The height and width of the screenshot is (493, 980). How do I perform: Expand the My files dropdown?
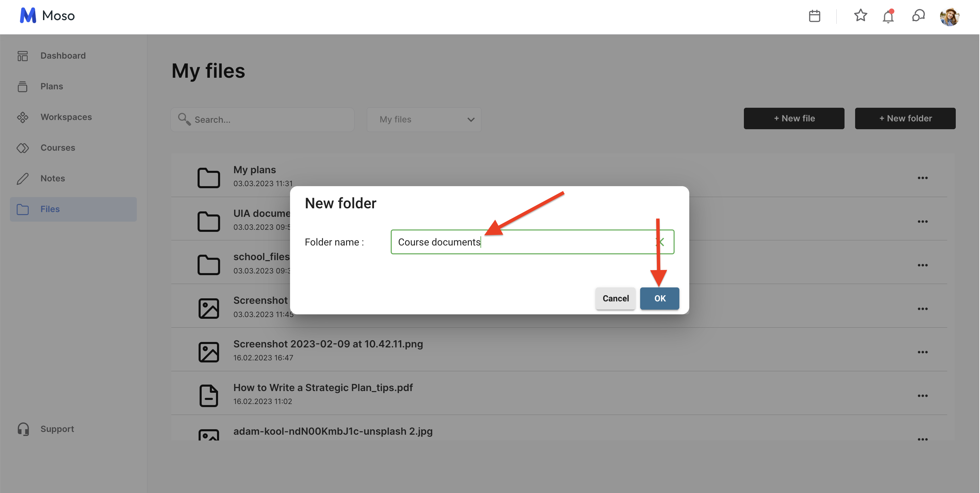coord(424,119)
